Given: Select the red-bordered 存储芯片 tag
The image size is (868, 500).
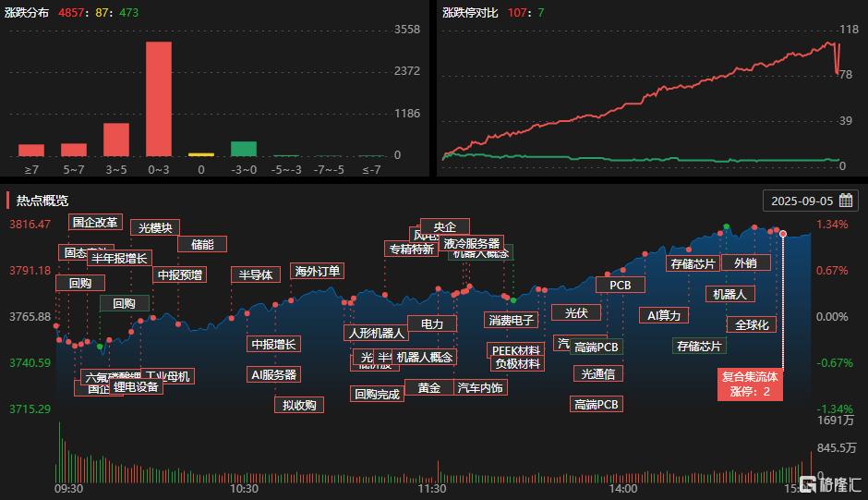Looking at the screenshot, I should 693,263.
